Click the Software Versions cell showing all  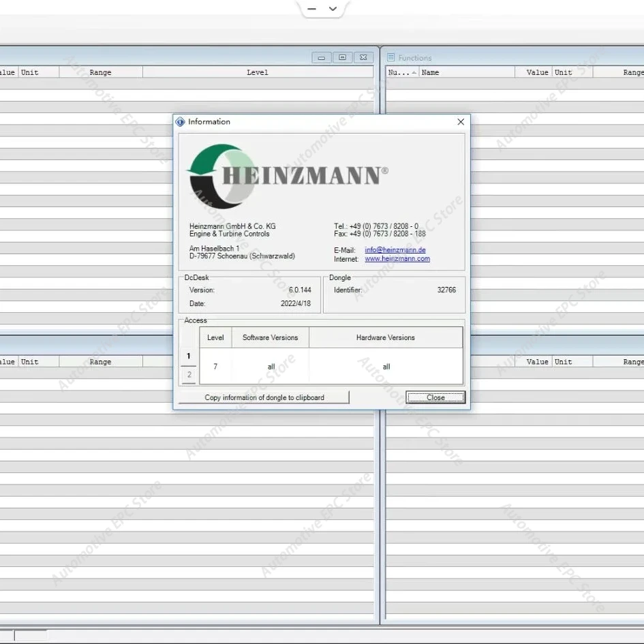pos(271,367)
